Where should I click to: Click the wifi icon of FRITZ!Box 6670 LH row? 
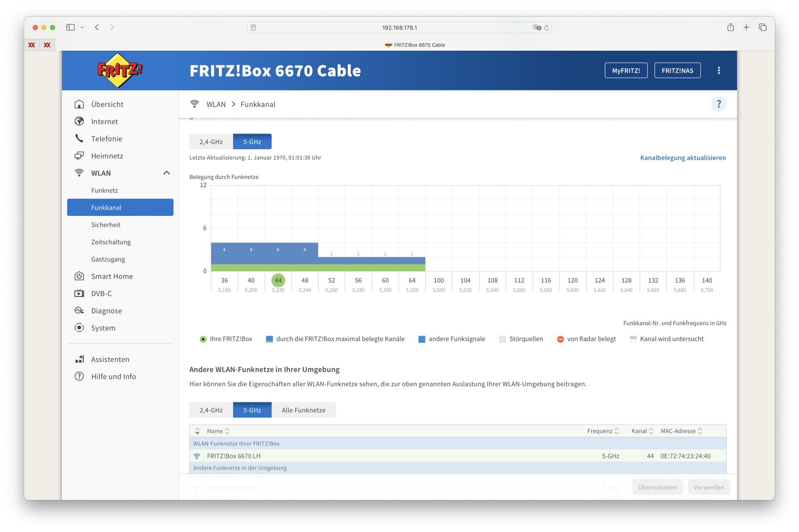pos(197,456)
